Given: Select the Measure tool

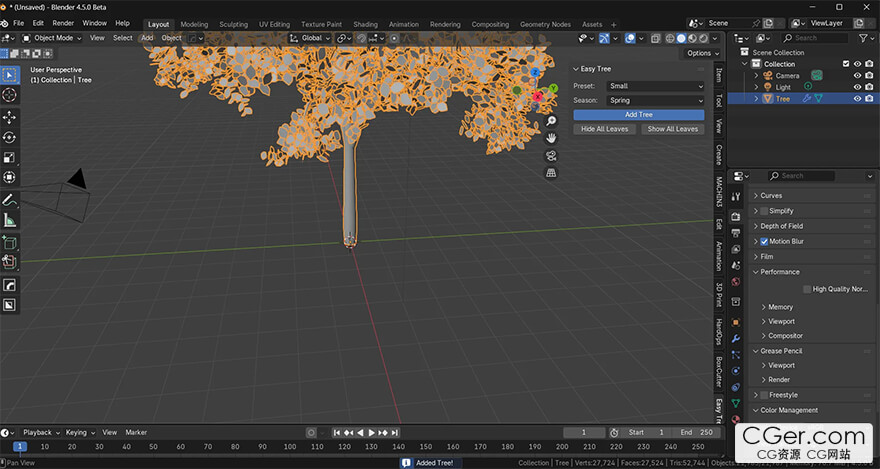Looking at the screenshot, I should [10, 220].
